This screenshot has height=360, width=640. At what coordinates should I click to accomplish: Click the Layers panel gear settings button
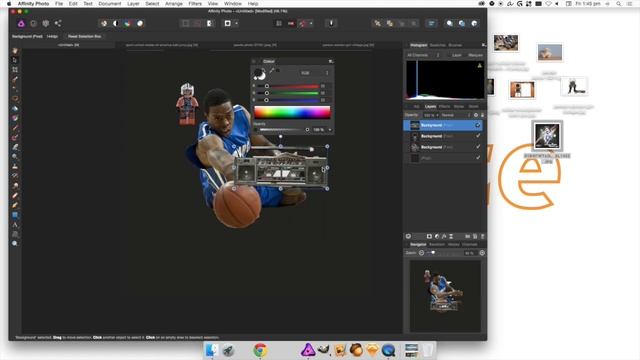click(476, 115)
